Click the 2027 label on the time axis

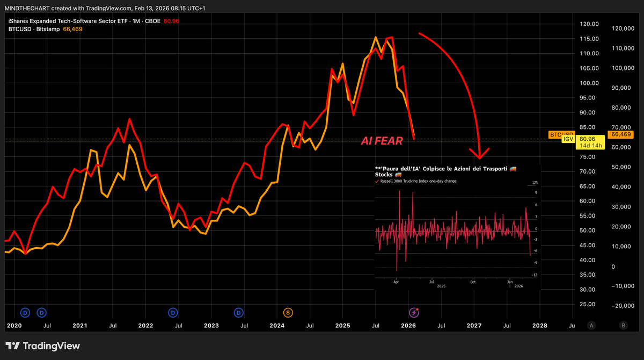tap(474, 326)
